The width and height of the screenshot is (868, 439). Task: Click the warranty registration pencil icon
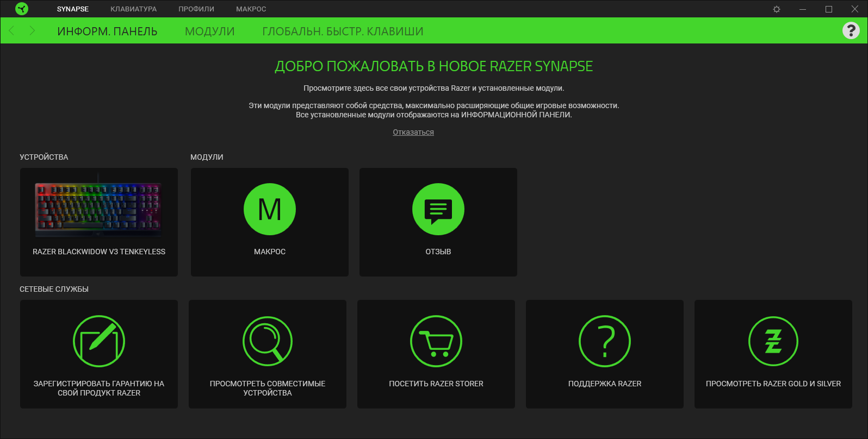point(99,341)
